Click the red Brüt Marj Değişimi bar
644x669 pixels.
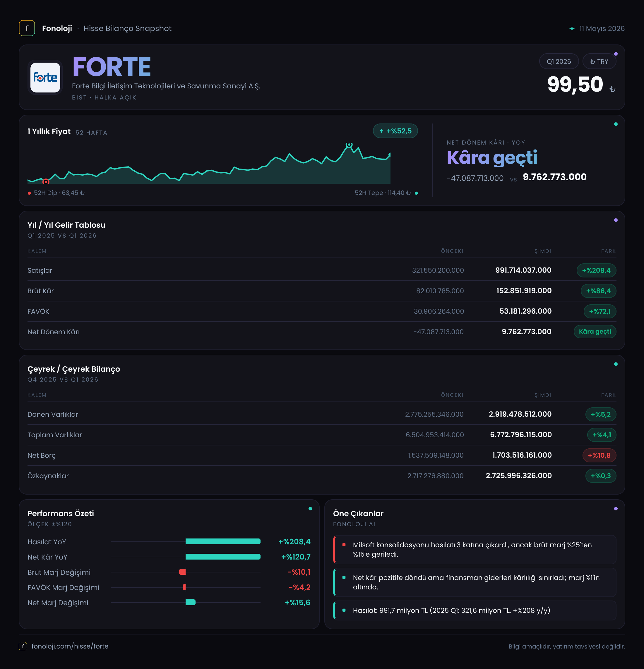click(182, 572)
